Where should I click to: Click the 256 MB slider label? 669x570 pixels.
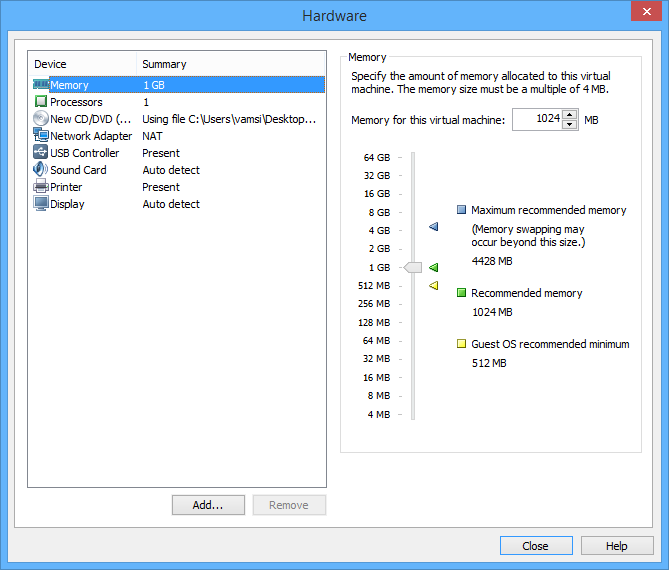(374, 303)
